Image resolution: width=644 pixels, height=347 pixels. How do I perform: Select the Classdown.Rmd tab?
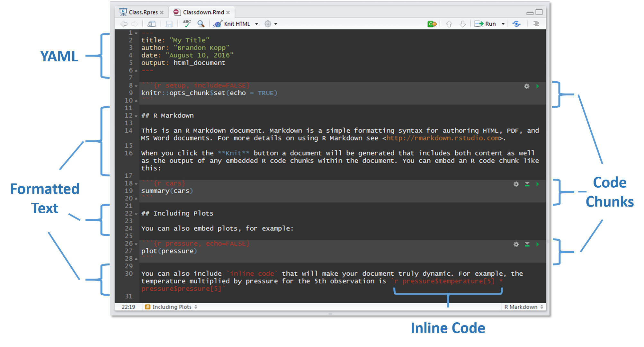[201, 12]
